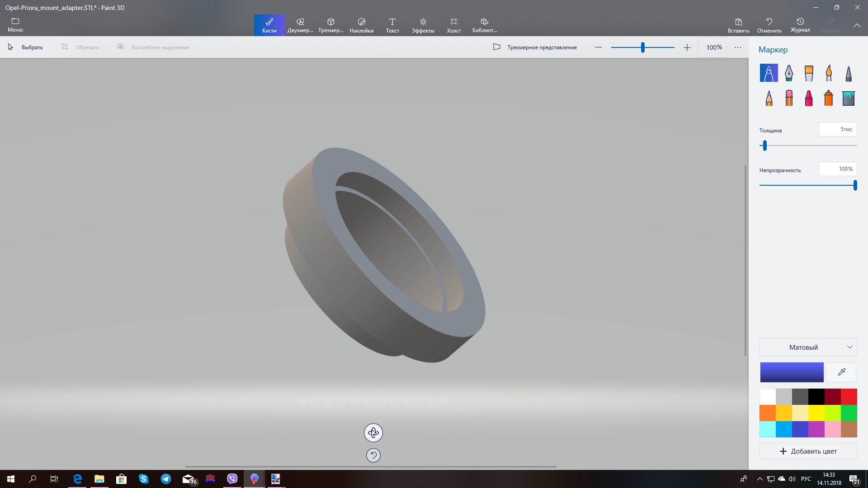
Task: Open the three-dots more options menu
Action: pos(738,47)
